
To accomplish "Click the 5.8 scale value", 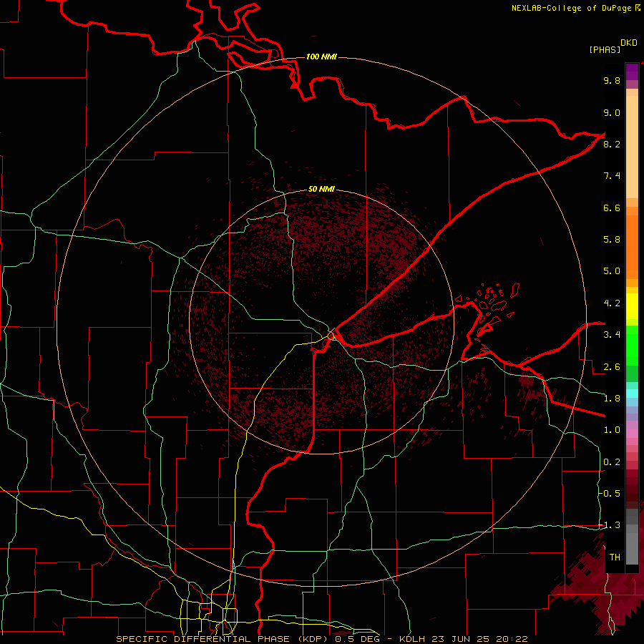I will [612, 240].
